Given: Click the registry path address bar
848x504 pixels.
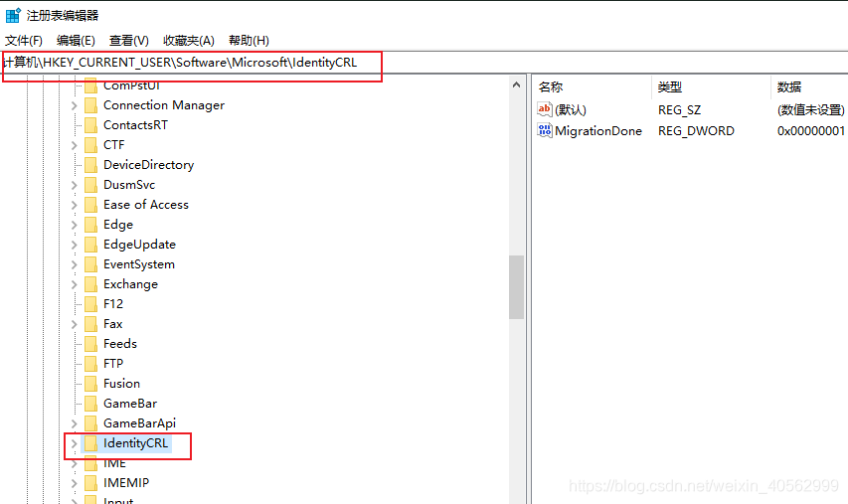Looking at the screenshot, I should (x=424, y=63).
